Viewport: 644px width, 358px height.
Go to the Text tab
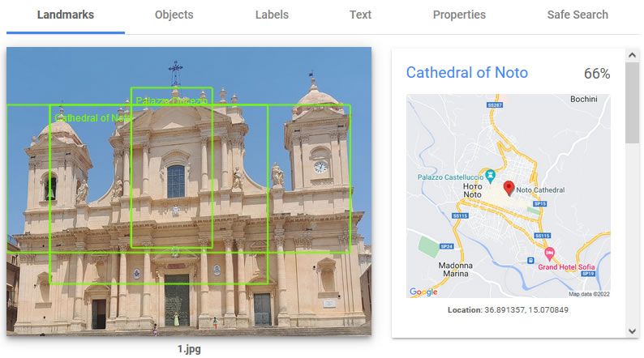[360, 15]
